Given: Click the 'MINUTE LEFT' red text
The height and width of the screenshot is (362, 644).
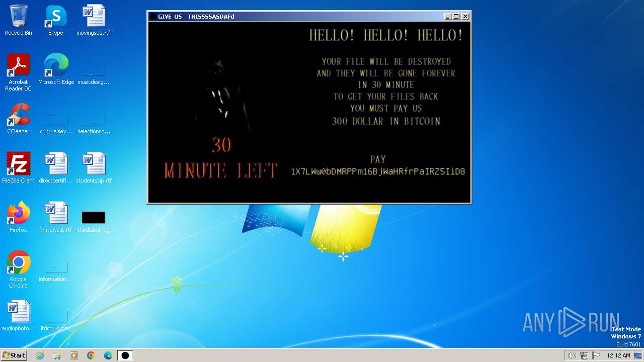Looking at the screenshot, I should 220,171.
